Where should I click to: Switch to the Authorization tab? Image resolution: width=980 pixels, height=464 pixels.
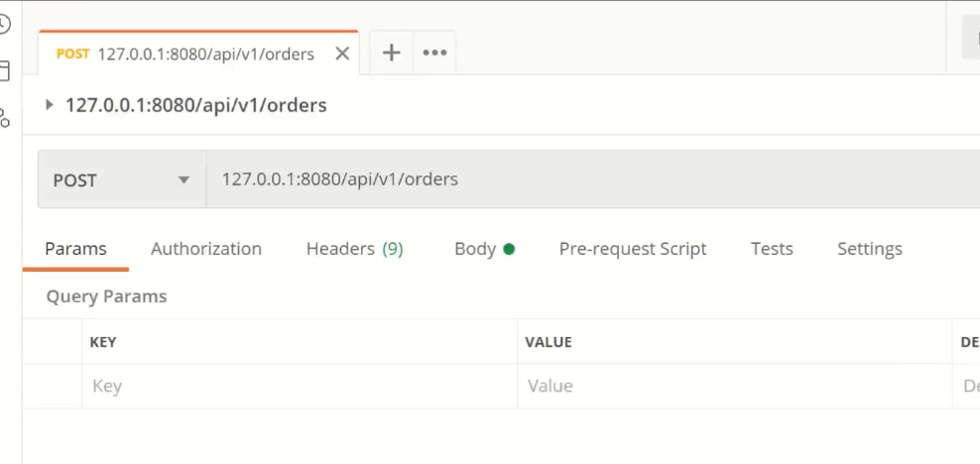tap(206, 249)
